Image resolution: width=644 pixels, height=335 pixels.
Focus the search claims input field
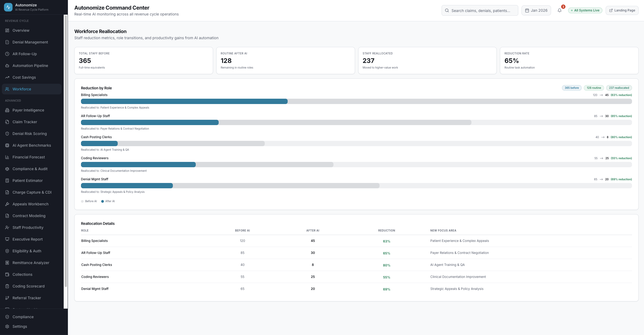(480, 11)
